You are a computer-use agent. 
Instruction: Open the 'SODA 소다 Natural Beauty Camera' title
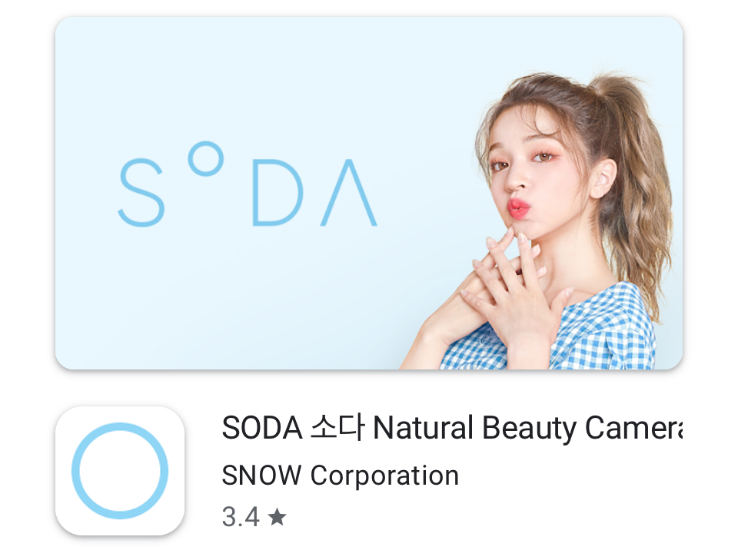pos(452,428)
